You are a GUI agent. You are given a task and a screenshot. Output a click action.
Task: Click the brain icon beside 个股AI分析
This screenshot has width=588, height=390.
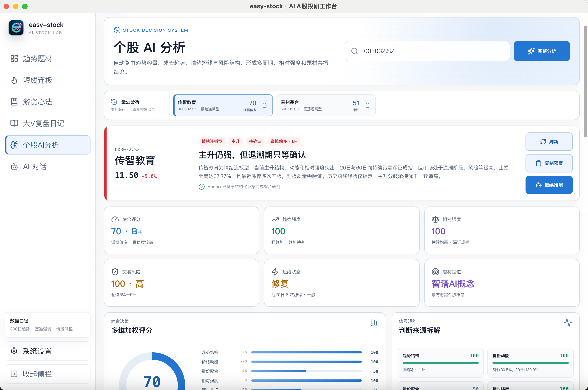(14, 145)
